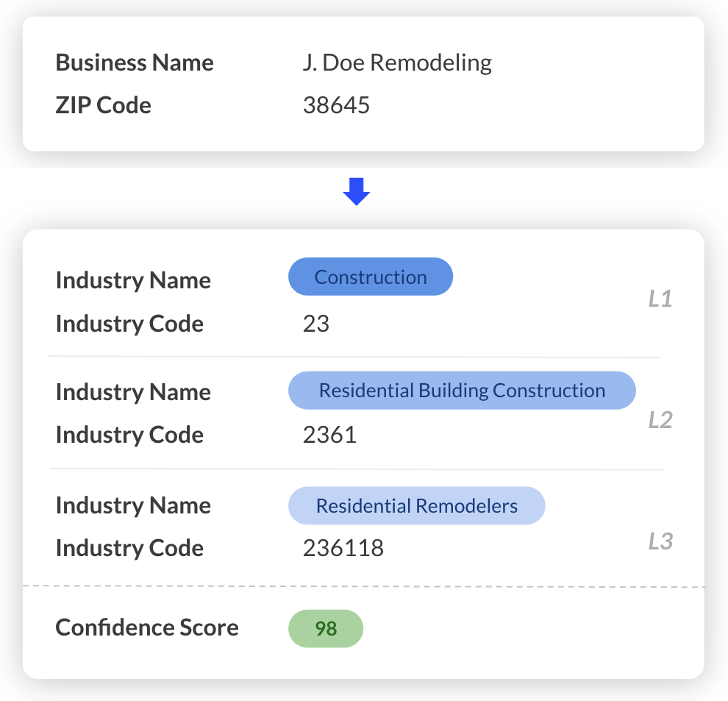This screenshot has width=728, height=701.
Task: Click the Industry Name label in L1 row
Action: [133, 281]
